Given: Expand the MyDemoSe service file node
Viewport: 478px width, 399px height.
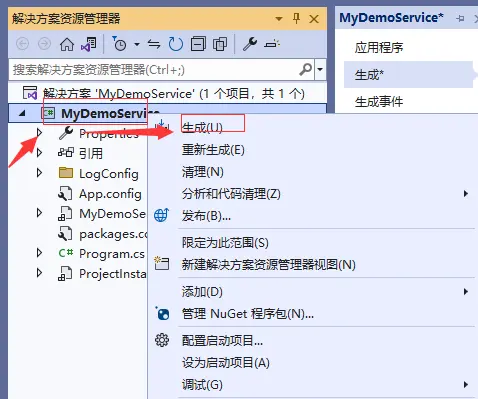Looking at the screenshot, I should pyautogui.click(x=39, y=213).
